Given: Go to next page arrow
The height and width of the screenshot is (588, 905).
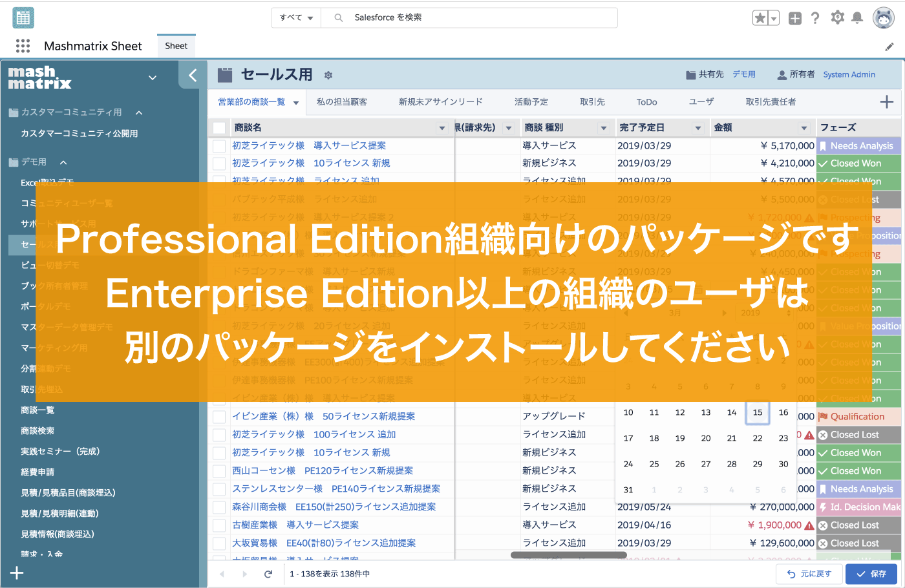Looking at the screenshot, I should pos(245,574).
